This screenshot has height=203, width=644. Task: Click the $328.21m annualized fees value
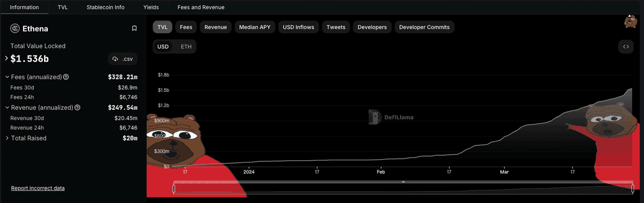pyautogui.click(x=123, y=77)
